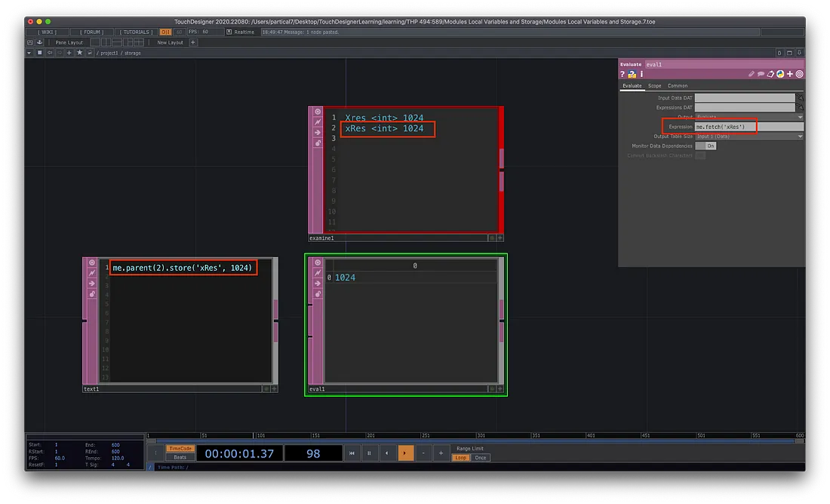
Task: Click the plus icon in parameter header
Action: tap(790, 74)
